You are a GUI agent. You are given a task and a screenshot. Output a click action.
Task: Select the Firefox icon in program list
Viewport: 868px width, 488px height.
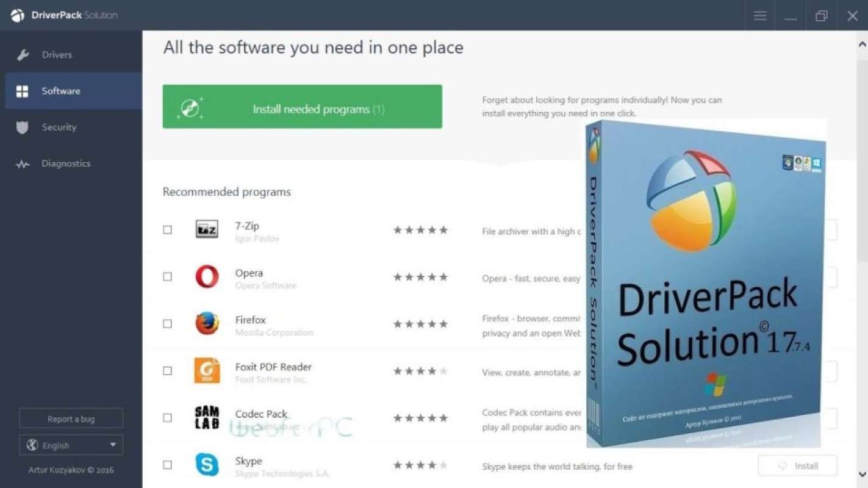pyautogui.click(x=206, y=323)
